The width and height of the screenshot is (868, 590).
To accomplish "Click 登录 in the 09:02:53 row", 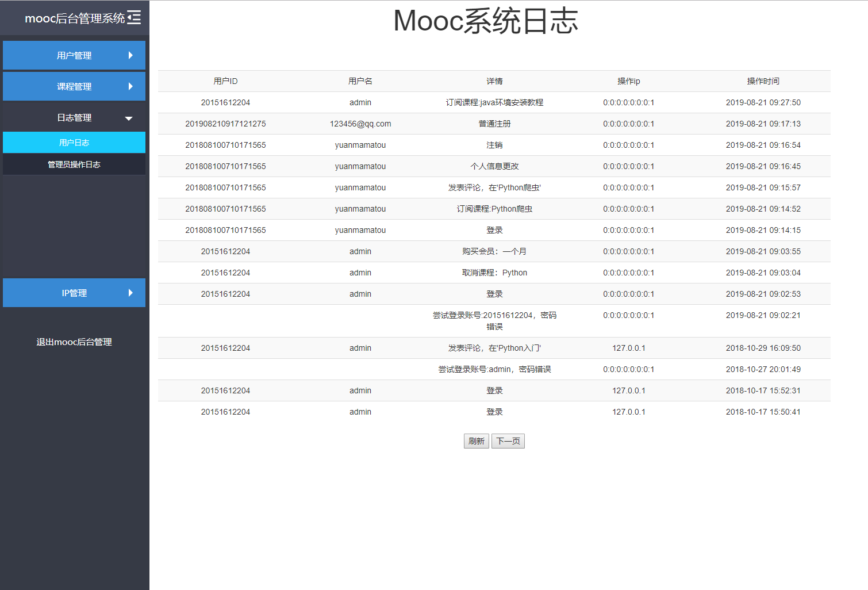I will point(494,294).
